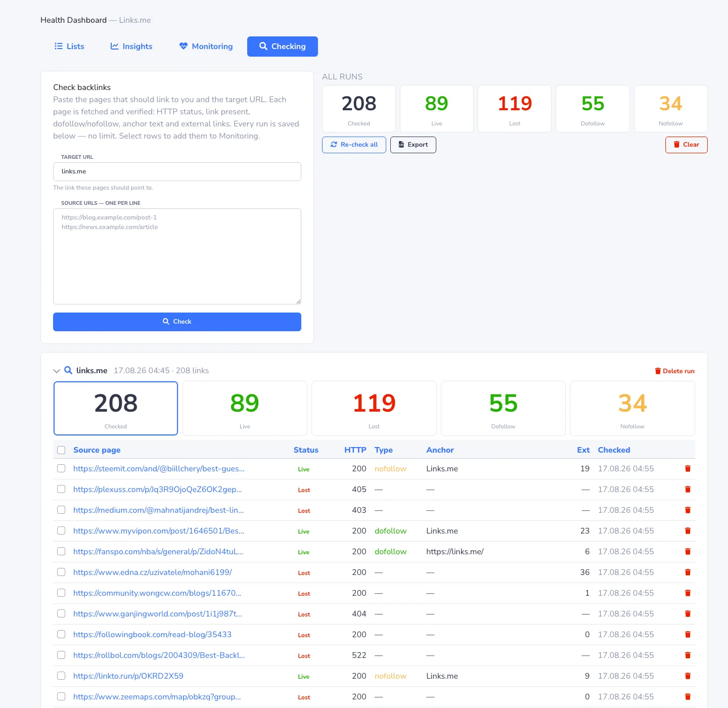Delete the rollbol.com row via its trash icon

(688, 655)
